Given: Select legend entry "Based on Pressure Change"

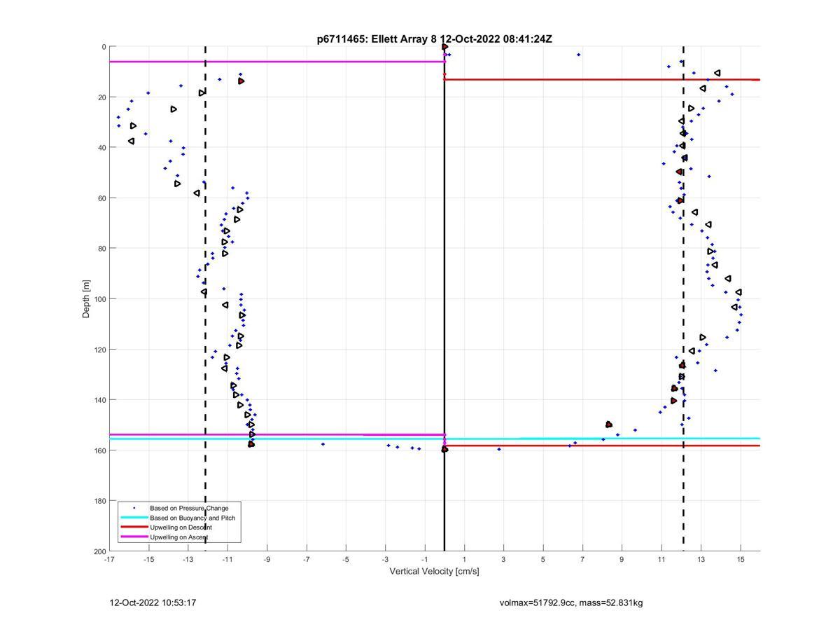Looking at the screenshot, I should click(x=189, y=508).
